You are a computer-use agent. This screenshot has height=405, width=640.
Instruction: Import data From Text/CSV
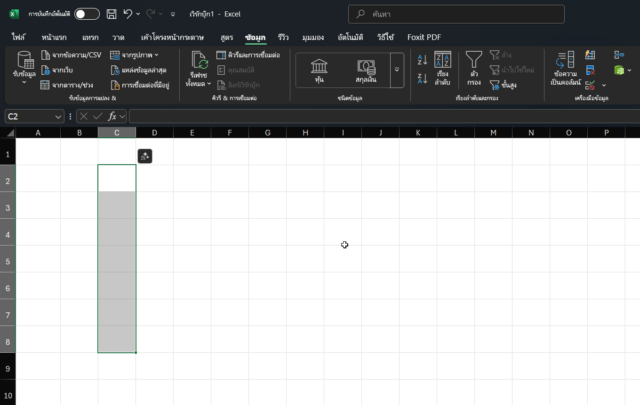[x=71, y=55]
